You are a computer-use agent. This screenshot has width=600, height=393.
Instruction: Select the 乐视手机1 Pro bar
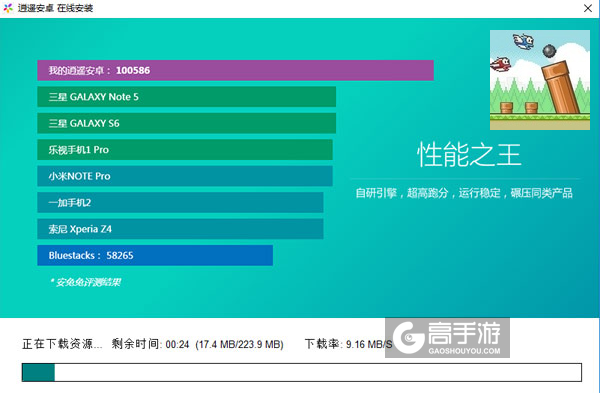click(185, 150)
